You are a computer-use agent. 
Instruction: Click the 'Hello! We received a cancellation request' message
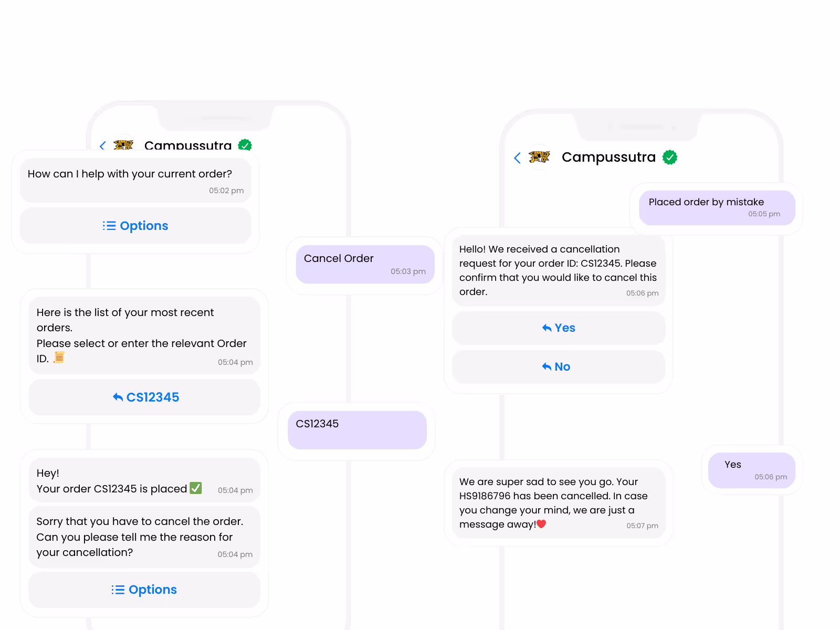pyautogui.click(x=559, y=270)
